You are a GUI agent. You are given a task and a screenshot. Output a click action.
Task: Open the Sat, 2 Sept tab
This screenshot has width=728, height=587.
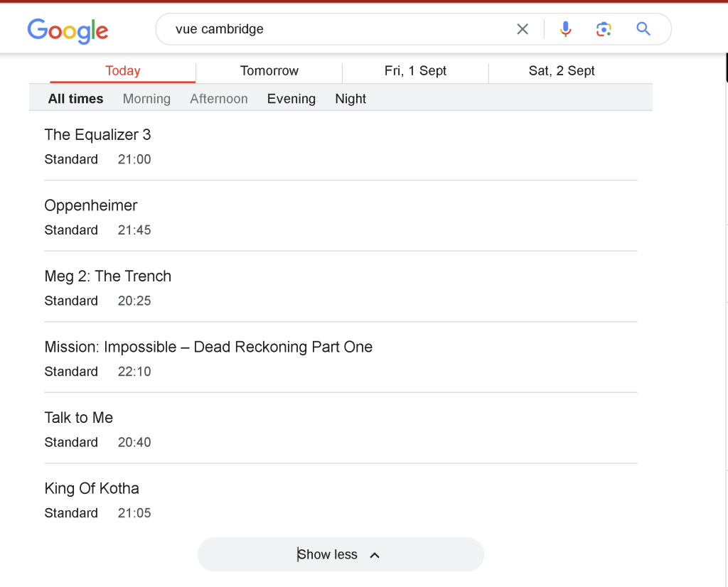[x=562, y=71]
